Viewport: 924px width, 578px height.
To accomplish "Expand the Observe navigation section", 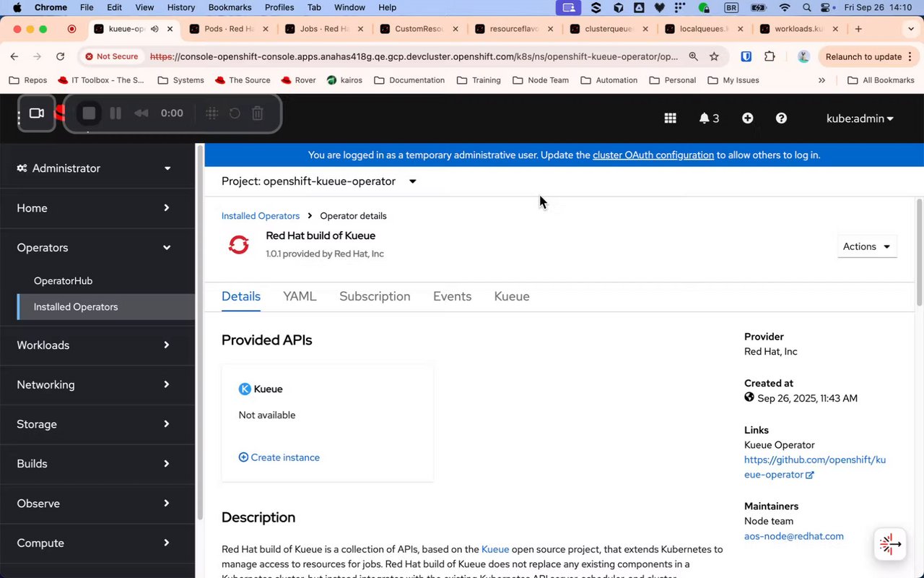I will pyautogui.click(x=97, y=504).
